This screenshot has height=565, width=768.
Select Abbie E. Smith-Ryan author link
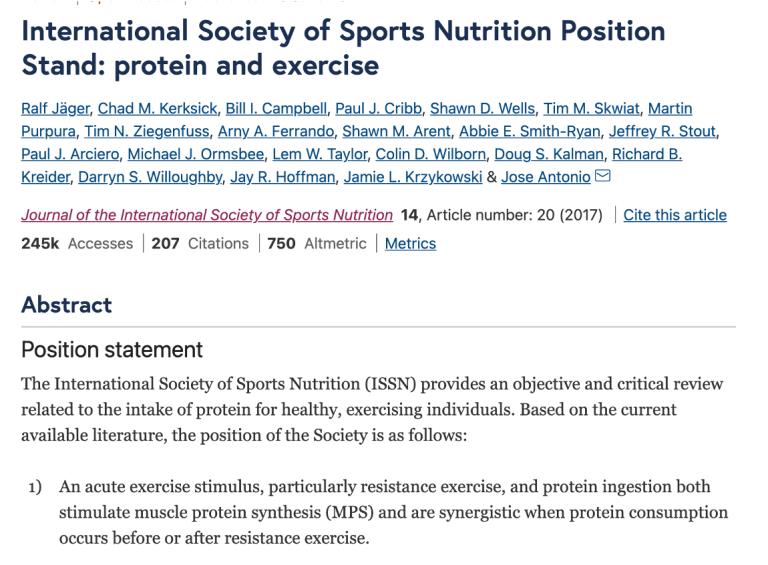click(529, 131)
